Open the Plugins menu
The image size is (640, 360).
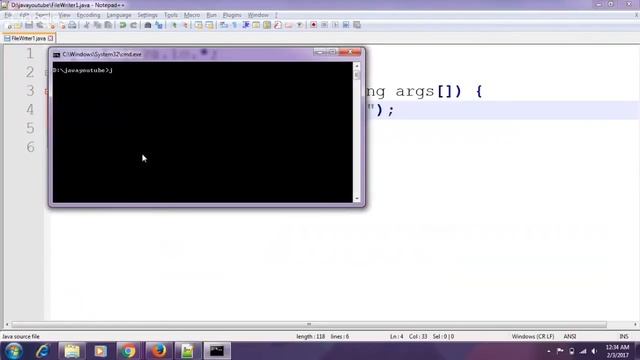pos(232,15)
